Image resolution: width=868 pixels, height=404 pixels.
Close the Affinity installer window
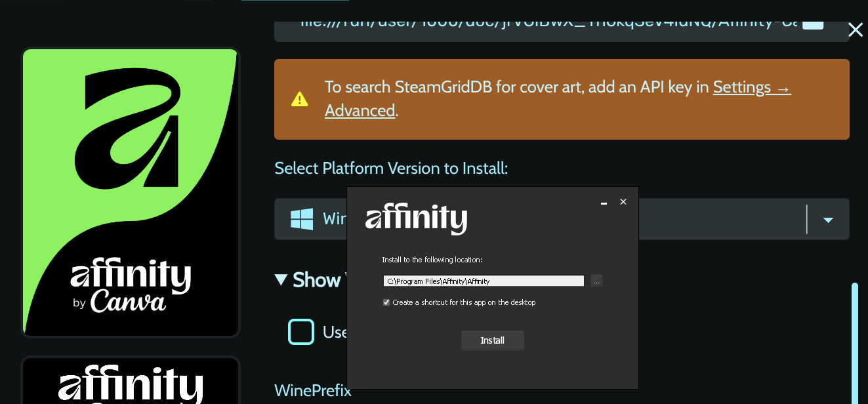click(x=623, y=201)
